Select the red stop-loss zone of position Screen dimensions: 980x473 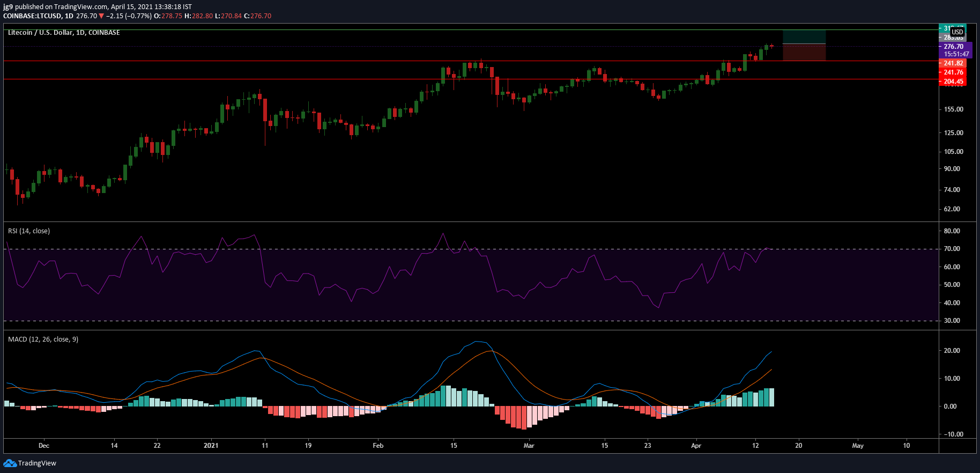pos(804,52)
